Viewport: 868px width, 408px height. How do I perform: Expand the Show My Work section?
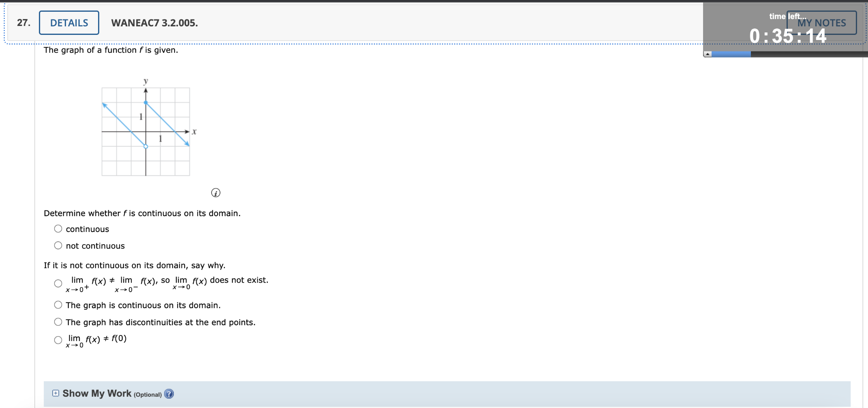56,393
